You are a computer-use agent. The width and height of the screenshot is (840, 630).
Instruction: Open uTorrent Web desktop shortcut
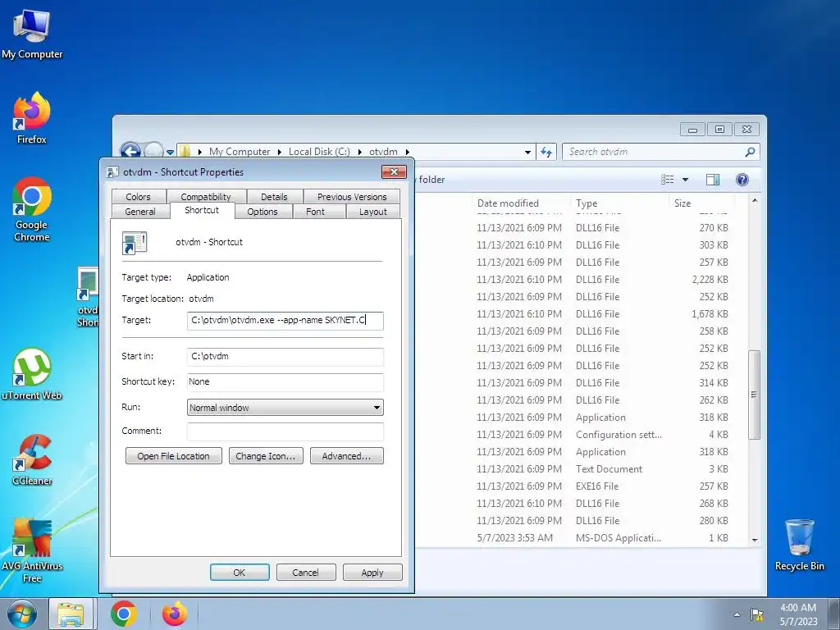pos(32,374)
